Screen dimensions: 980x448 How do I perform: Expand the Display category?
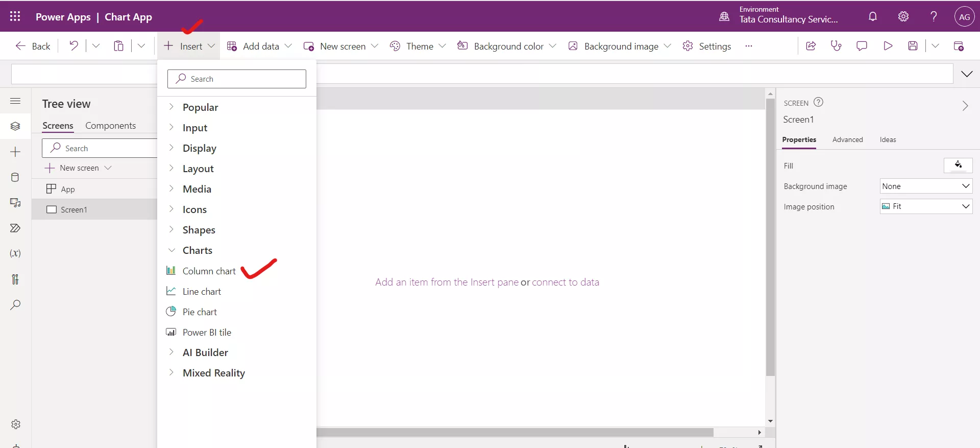coord(171,148)
